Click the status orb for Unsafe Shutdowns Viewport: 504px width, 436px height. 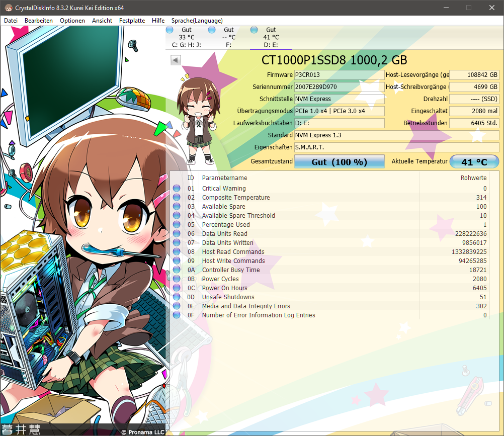coord(177,297)
